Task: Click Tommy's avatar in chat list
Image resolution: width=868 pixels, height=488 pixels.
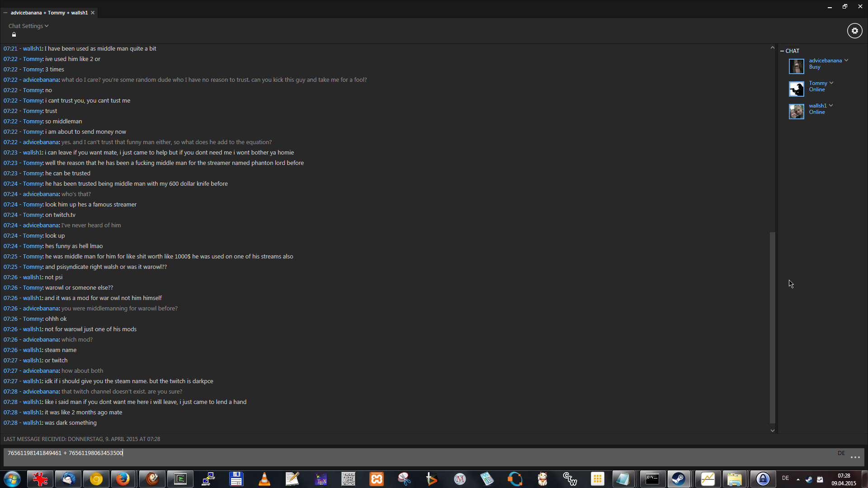Action: [x=796, y=89]
